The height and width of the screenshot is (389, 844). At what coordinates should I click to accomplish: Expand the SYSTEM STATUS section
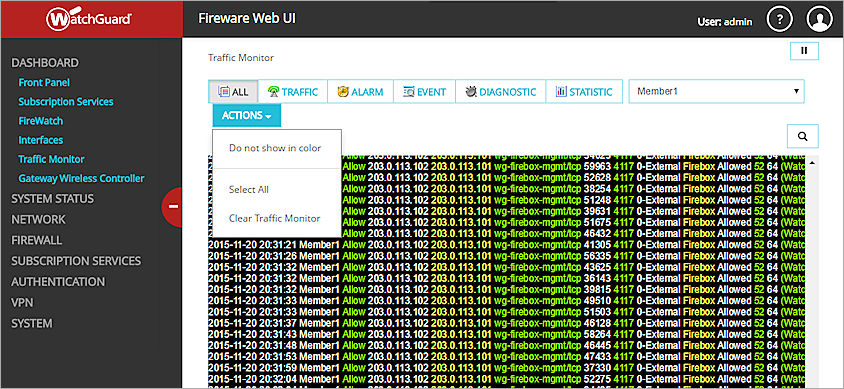tap(52, 199)
